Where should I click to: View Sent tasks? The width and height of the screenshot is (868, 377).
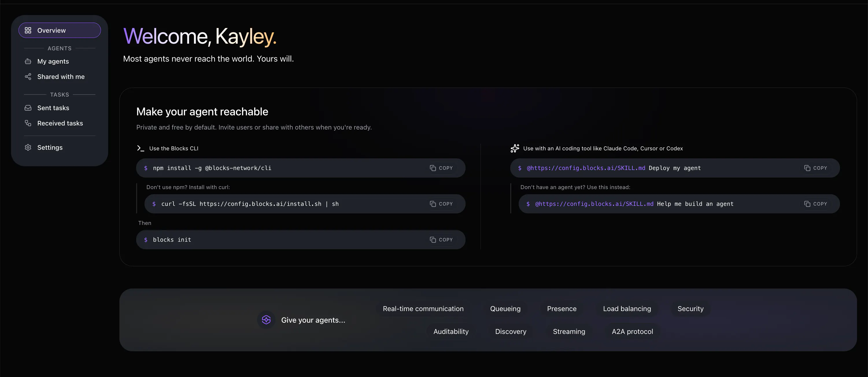tap(60, 108)
